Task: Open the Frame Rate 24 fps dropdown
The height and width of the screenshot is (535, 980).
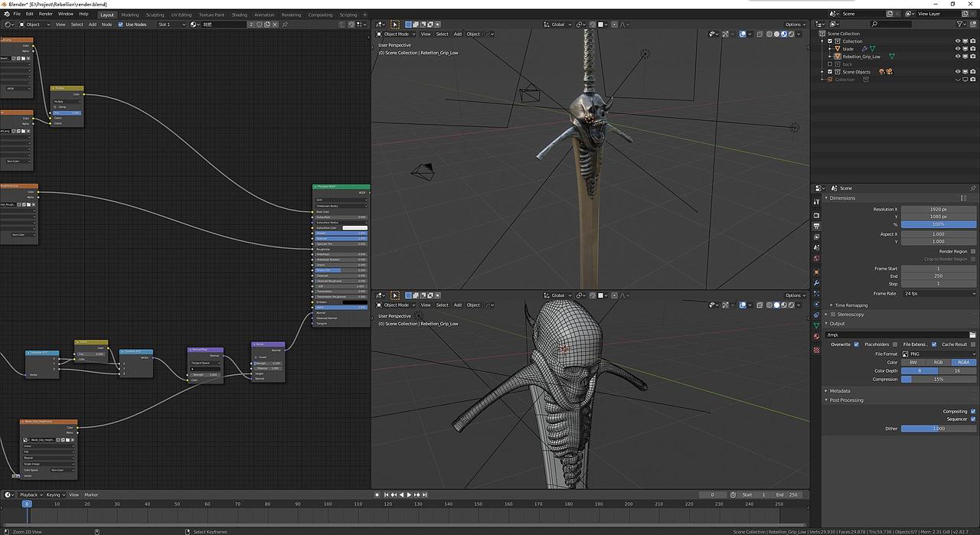Action: coord(939,293)
